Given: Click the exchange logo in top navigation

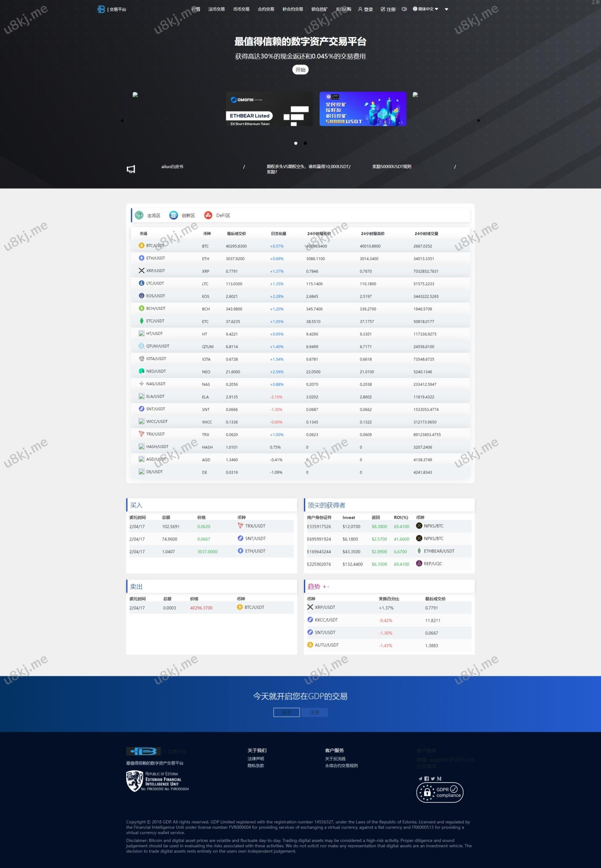Looking at the screenshot, I should point(101,9).
